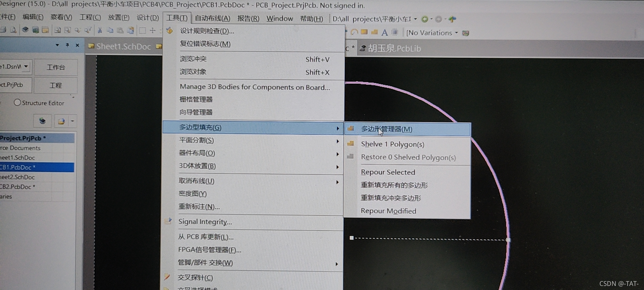This screenshot has width=644, height=290.
Task: Click the 工程 button in Projects panel
Action: tap(56, 85)
